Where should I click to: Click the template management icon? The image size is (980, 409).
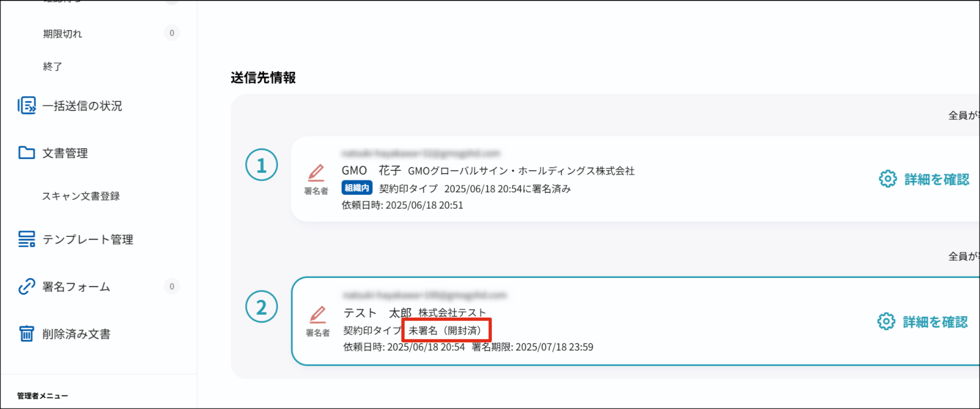pos(26,239)
